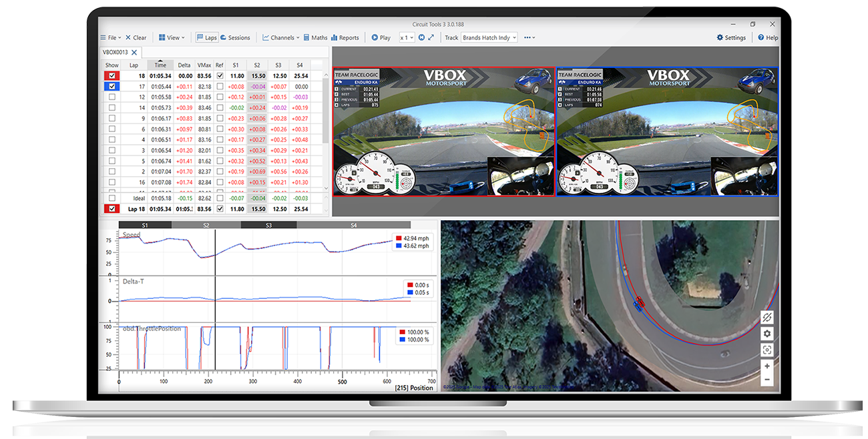
Task: Select sector S1 in the graph sector bar
Action: (x=145, y=225)
